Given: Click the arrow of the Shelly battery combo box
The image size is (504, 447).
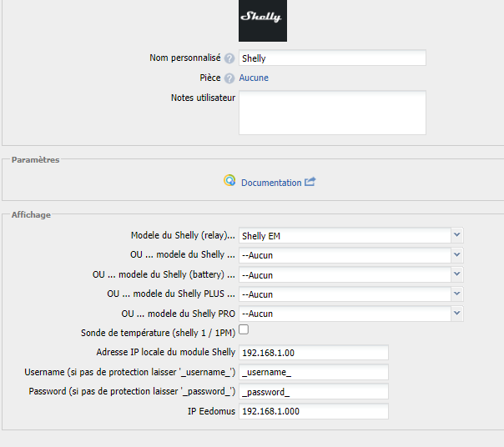Looking at the screenshot, I should [x=456, y=274].
